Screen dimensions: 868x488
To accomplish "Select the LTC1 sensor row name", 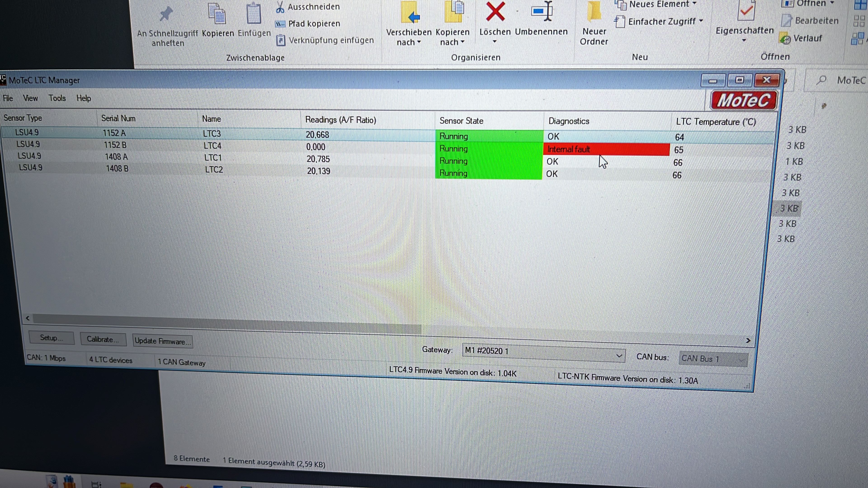I will (213, 158).
